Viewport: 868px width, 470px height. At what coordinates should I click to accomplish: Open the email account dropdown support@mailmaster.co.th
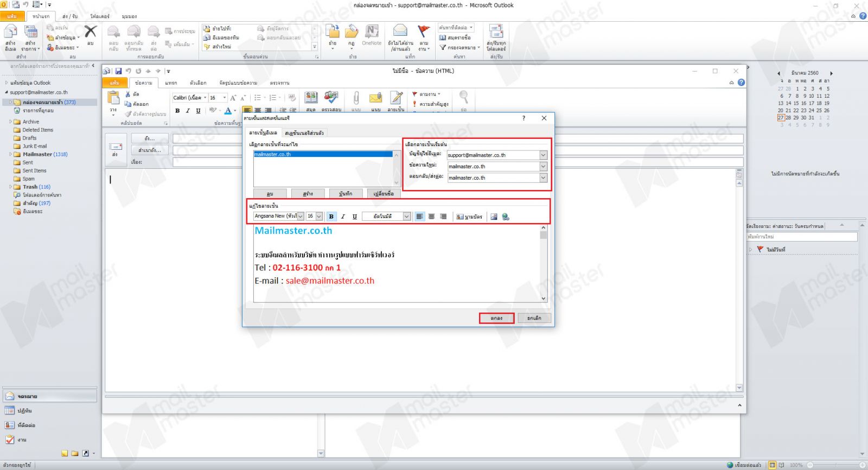544,155
